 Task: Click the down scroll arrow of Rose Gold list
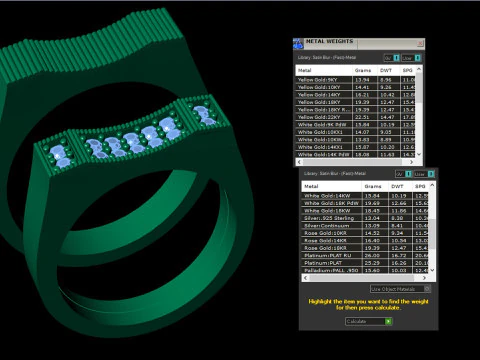pos(432,270)
